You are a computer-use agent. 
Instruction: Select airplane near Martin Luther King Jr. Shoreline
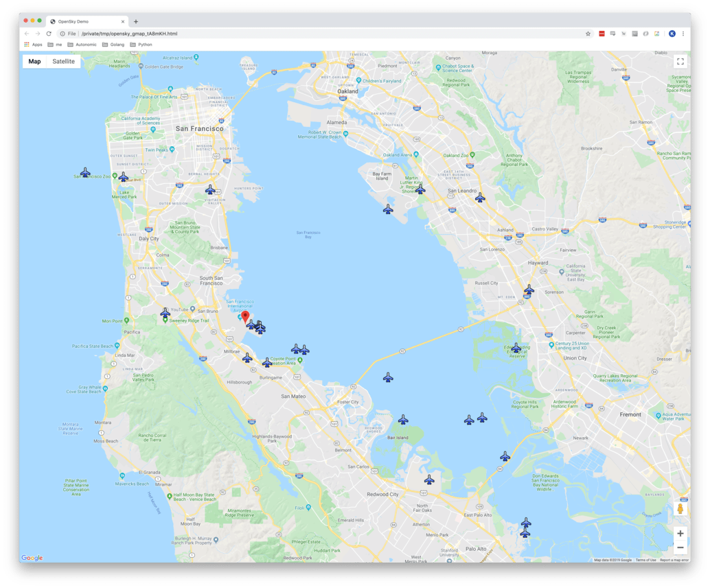coord(420,189)
